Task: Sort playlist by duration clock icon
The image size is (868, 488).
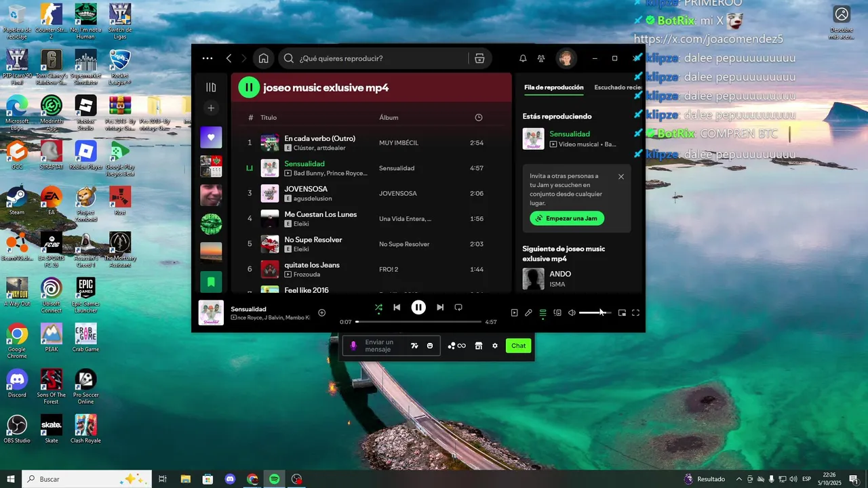Action: coord(479,117)
